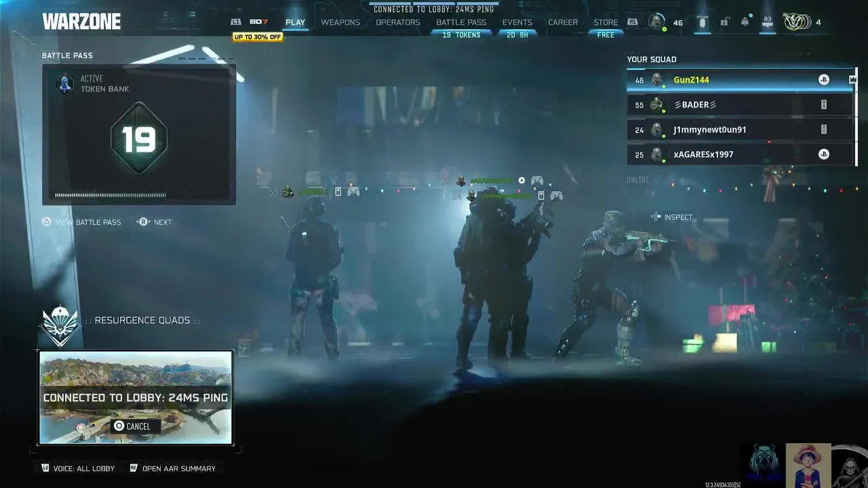This screenshot has width=868, height=488.
Task: Toggle VOICE: ALL LOBBY
Action: click(x=84, y=468)
